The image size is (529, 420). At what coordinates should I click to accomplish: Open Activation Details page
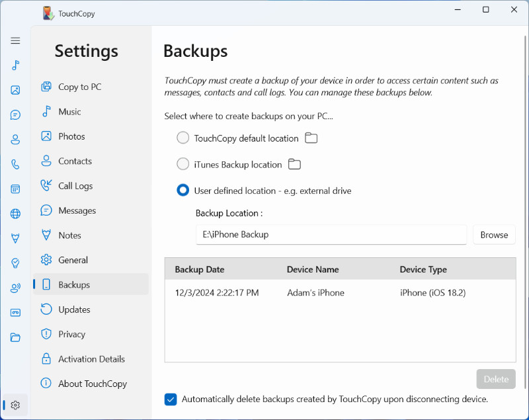click(91, 359)
